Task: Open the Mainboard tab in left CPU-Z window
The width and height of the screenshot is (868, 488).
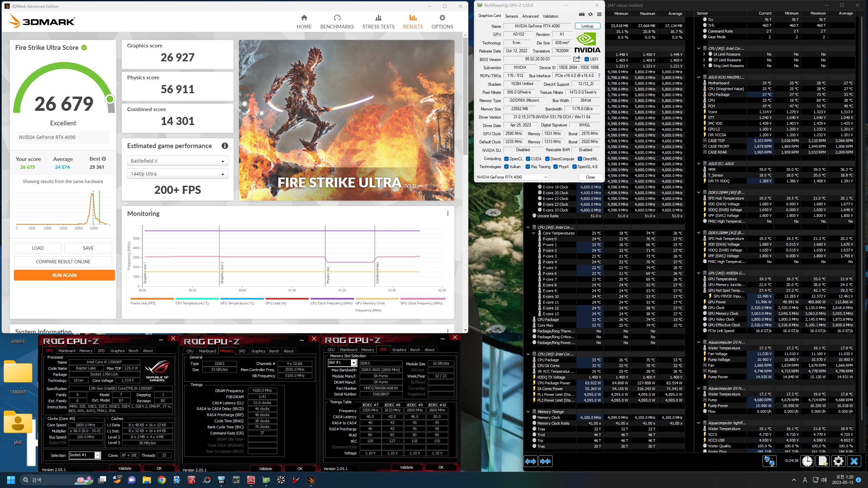Action: click(67, 350)
